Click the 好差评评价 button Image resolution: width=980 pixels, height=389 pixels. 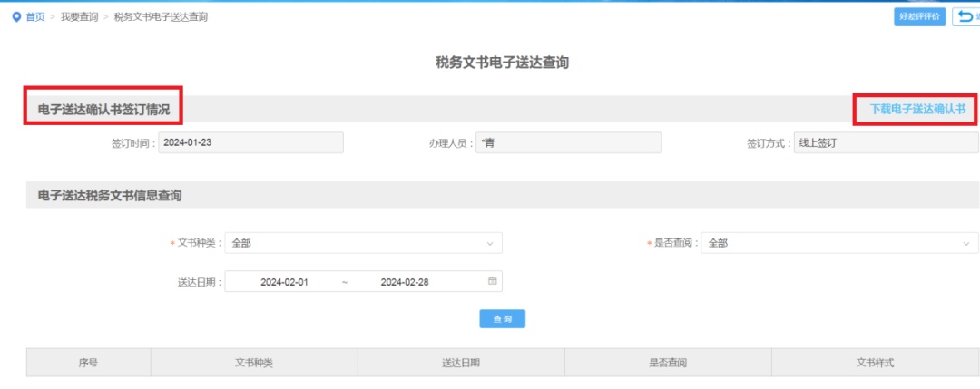click(x=919, y=17)
